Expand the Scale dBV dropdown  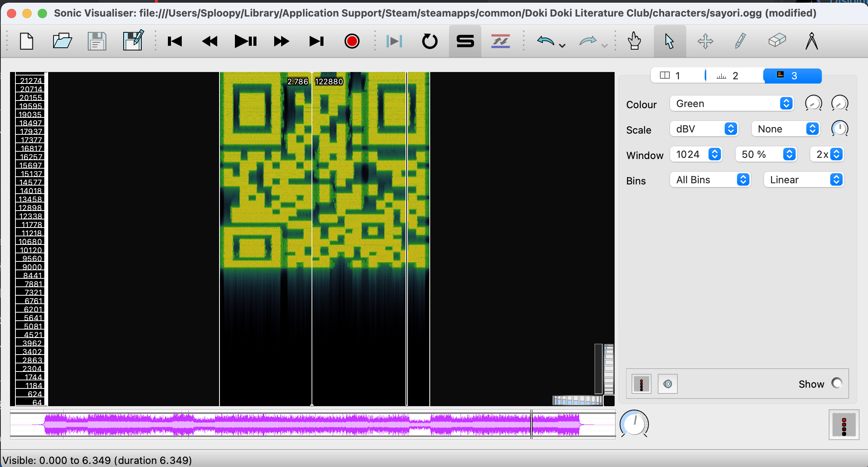[704, 129]
